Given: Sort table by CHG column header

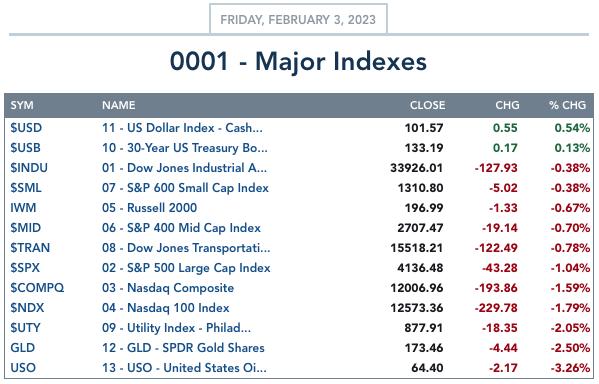Looking at the screenshot, I should point(507,105).
